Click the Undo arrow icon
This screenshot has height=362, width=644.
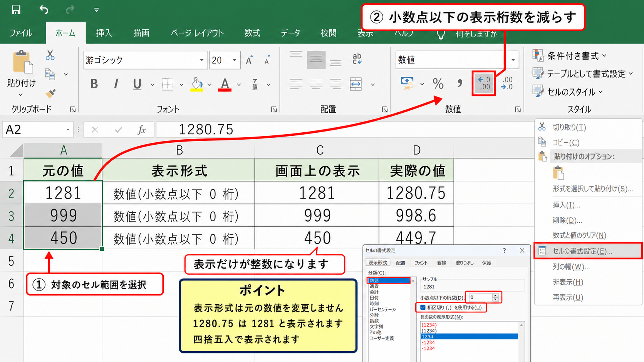(44, 10)
